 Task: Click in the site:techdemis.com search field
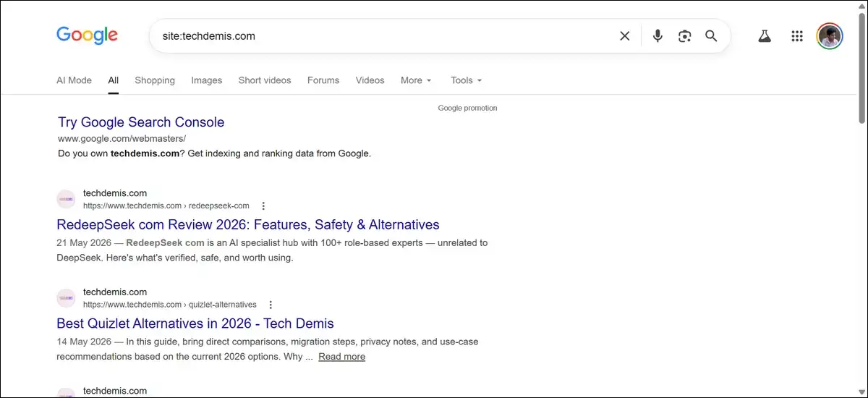(383, 36)
